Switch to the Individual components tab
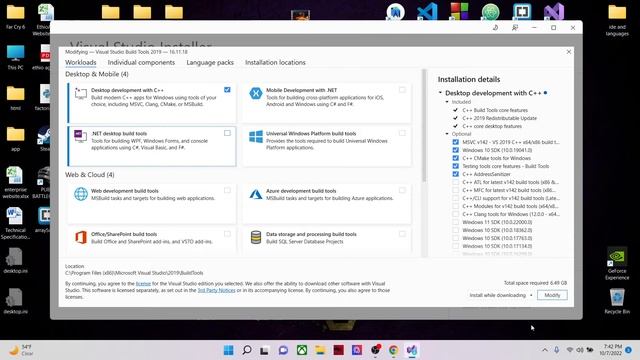The height and width of the screenshot is (360, 640). tap(141, 62)
